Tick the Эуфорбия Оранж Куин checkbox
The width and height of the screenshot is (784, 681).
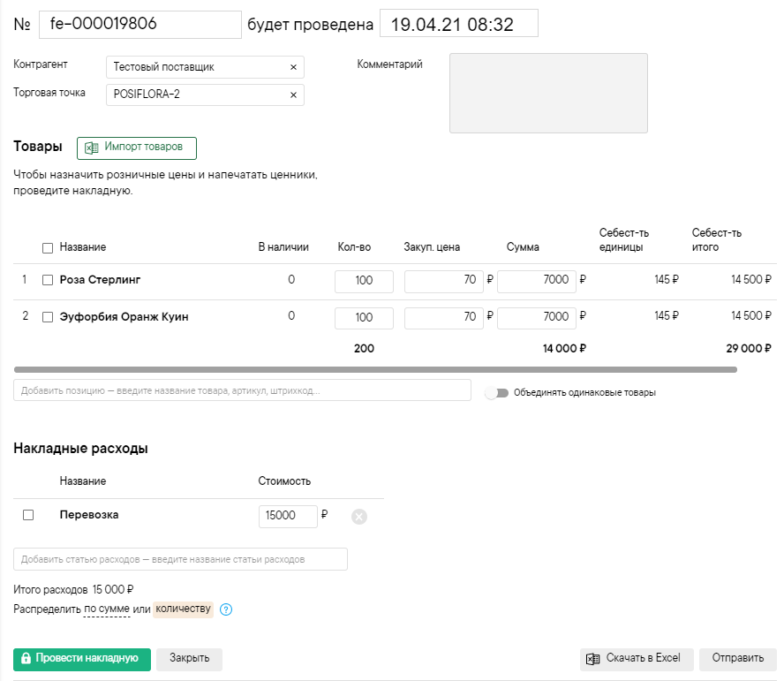click(48, 317)
